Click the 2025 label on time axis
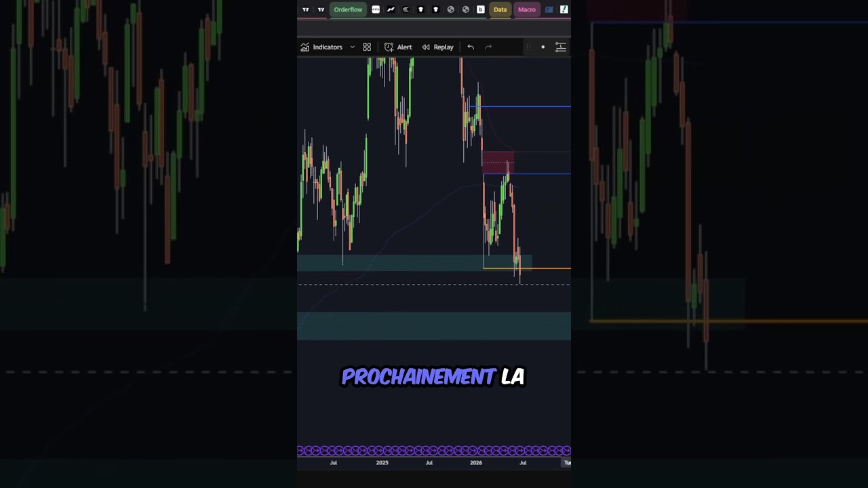 382,463
